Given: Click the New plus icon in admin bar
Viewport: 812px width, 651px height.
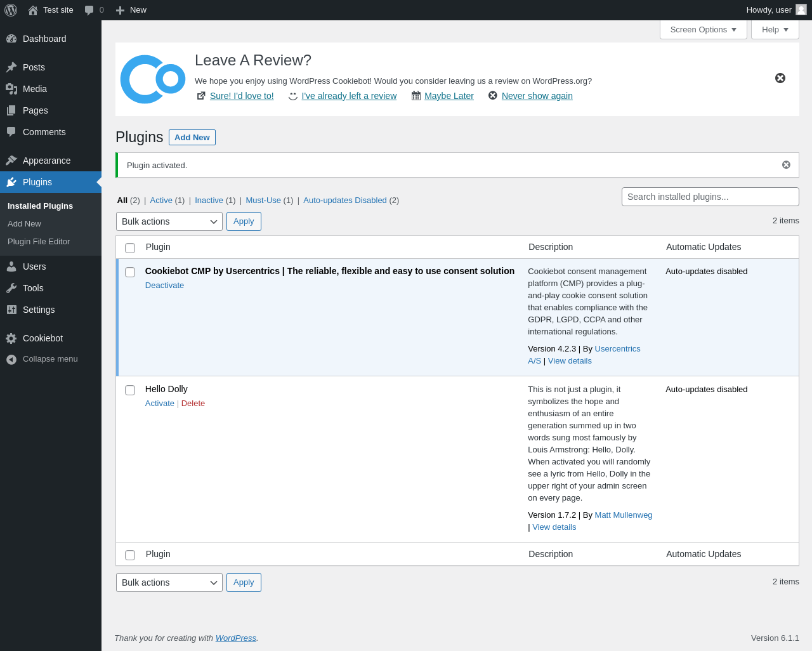Looking at the screenshot, I should click(120, 10).
